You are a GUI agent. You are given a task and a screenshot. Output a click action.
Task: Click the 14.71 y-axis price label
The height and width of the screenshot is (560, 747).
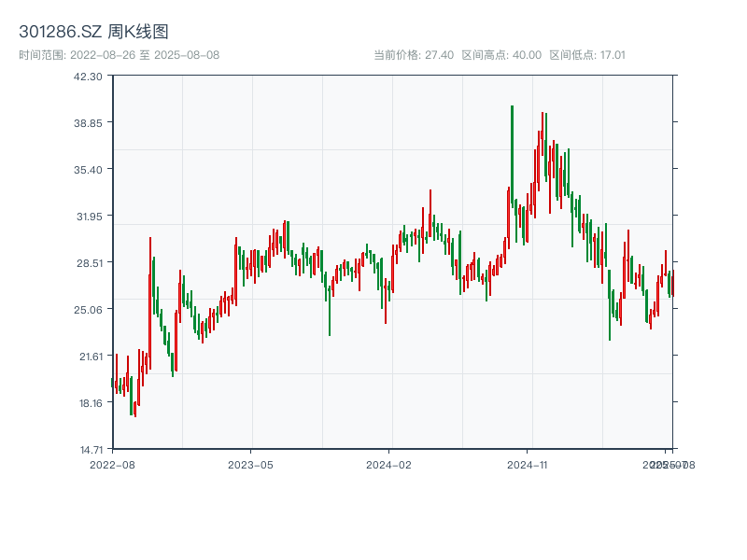[x=91, y=450]
